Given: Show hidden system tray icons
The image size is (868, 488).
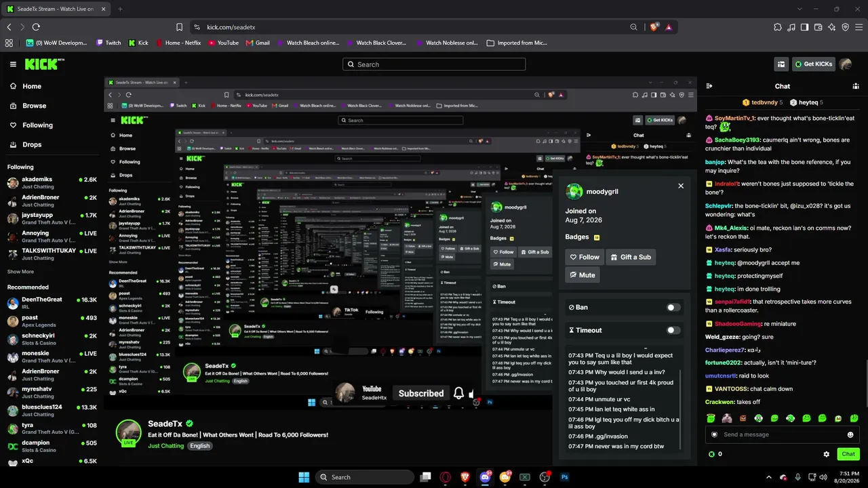Looking at the screenshot, I should (x=768, y=477).
